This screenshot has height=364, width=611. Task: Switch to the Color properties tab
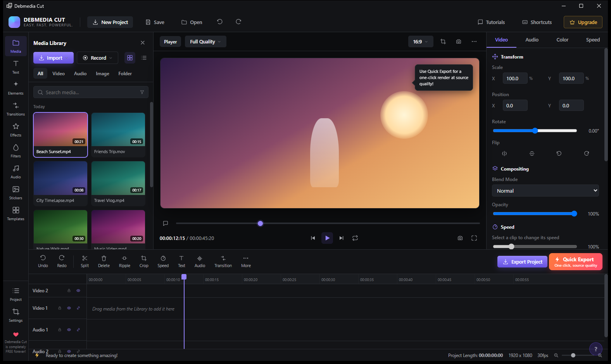tap(563, 40)
